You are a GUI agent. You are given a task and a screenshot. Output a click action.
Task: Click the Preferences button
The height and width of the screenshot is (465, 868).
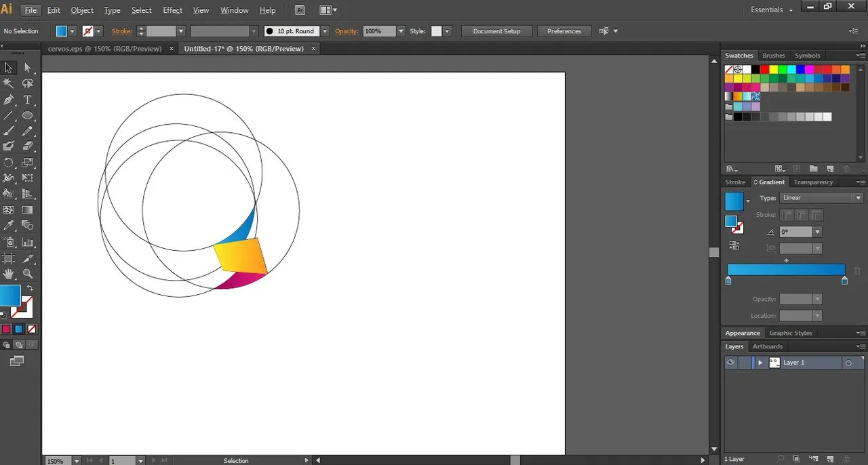pos(564,31)
